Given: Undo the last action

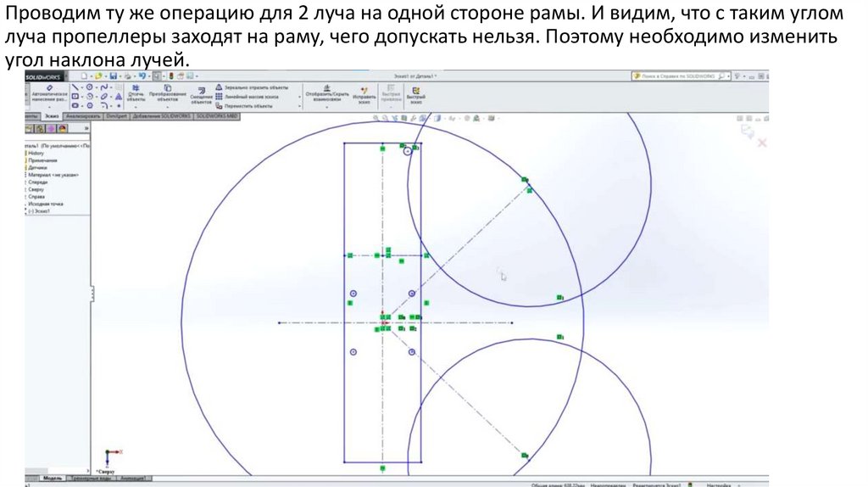Looking at the screenshot, I should click(142, 76).
